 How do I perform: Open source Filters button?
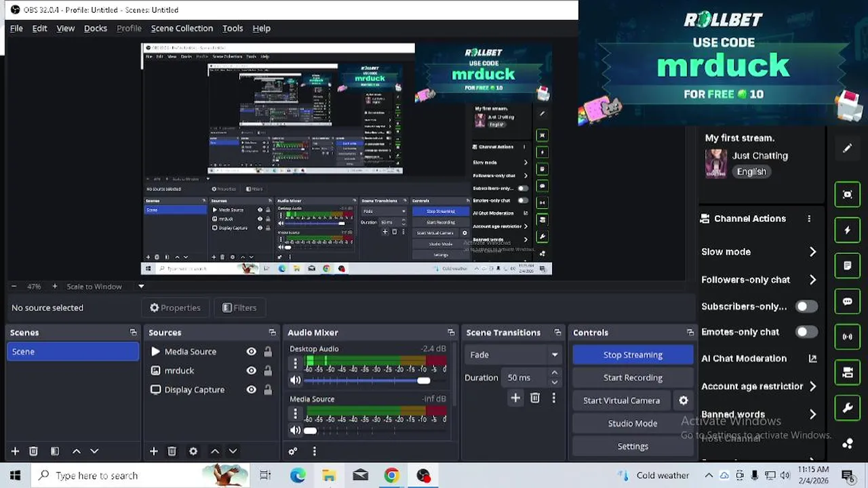click(x=239, y=308)
